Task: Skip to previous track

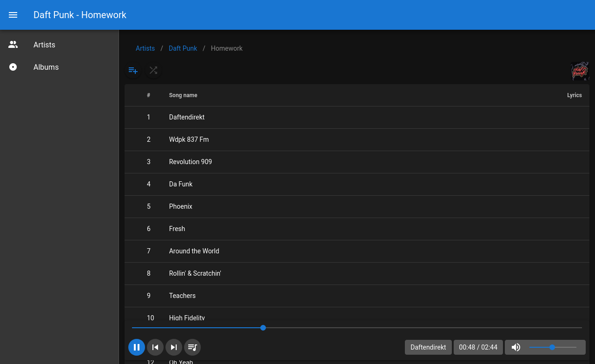Action: [x=155, y=347]
